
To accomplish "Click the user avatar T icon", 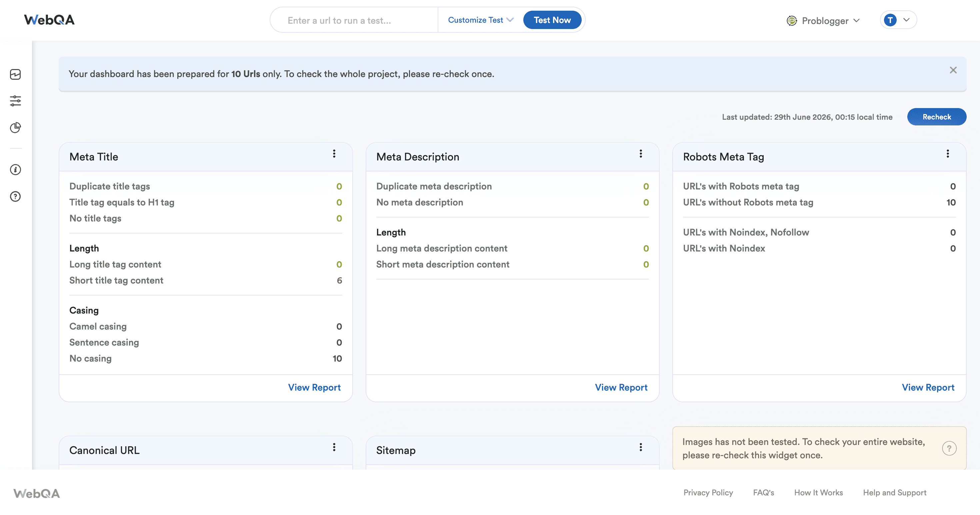I will coord(890,20).
